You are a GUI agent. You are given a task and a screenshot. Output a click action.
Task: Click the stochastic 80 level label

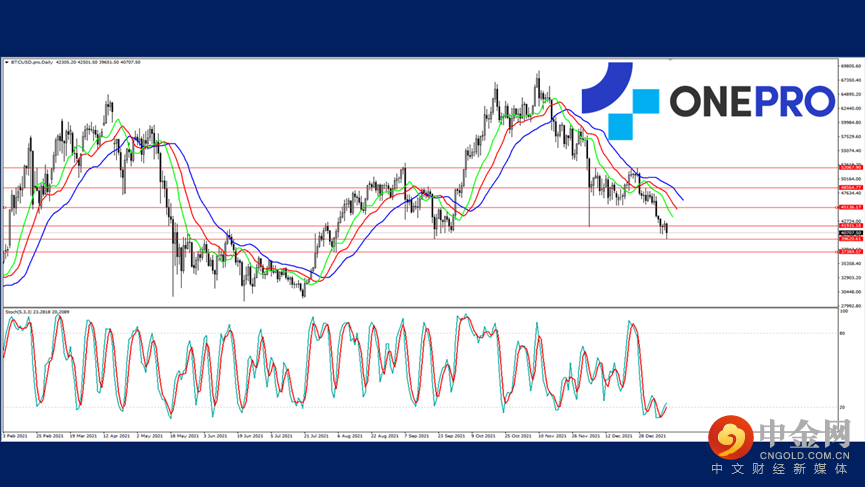tap(842, 333)
